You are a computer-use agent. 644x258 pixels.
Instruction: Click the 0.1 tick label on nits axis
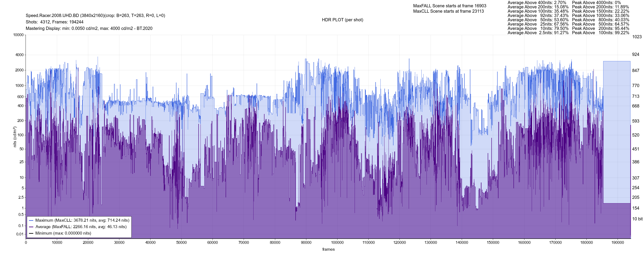(21, 226)
